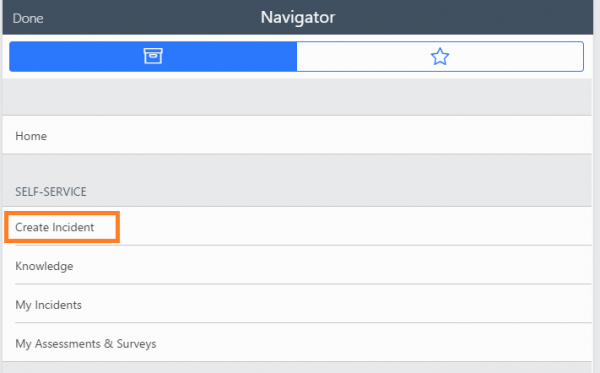Close the navigator with Done
Image resolution: width=600 pixels, height=373 pixels.
click(x=28, y=18)
